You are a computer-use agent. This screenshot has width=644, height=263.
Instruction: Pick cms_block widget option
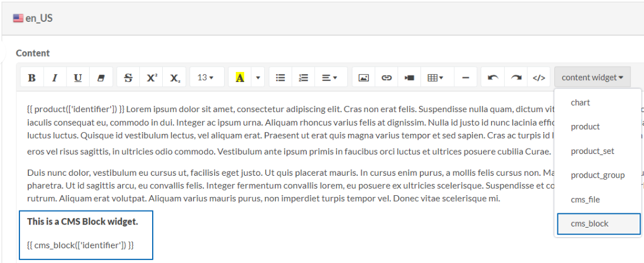click(599, 224)
